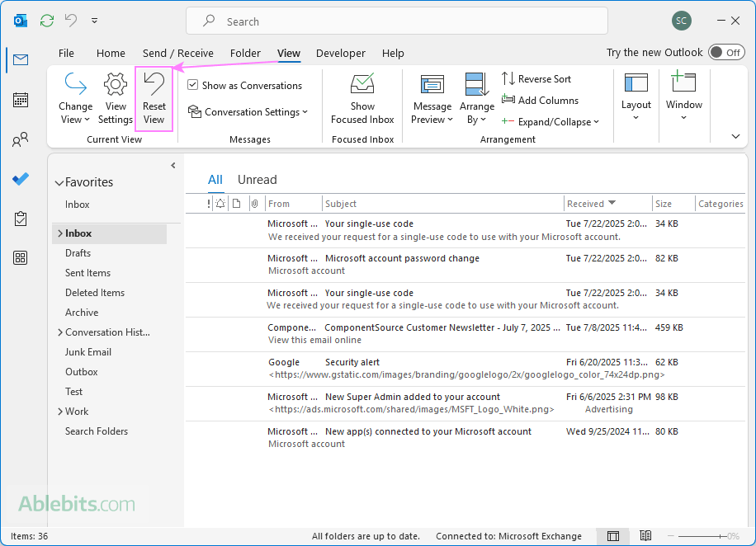Switch to Normal view in status bar
Viewport: 756px width, 546px height.
click(612, 536)
